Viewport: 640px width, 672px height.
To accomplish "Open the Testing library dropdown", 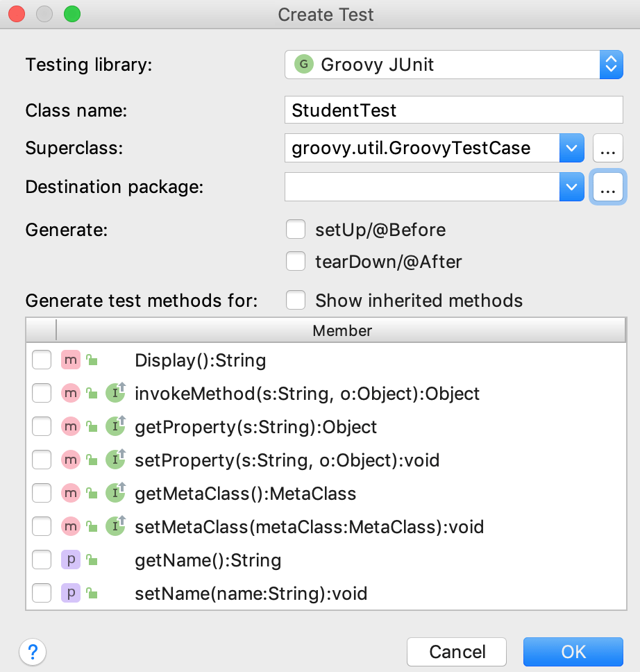I will click(x=610, y=65).
